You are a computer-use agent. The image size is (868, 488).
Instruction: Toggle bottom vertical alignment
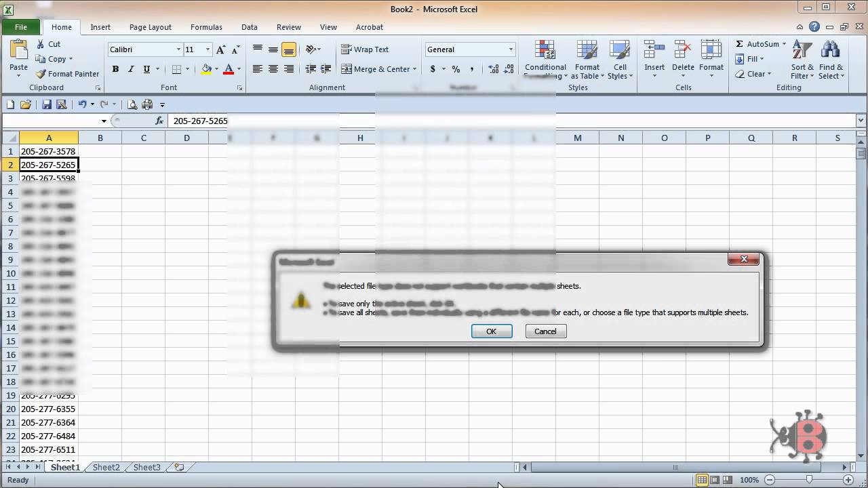click(x=289, y=49)
